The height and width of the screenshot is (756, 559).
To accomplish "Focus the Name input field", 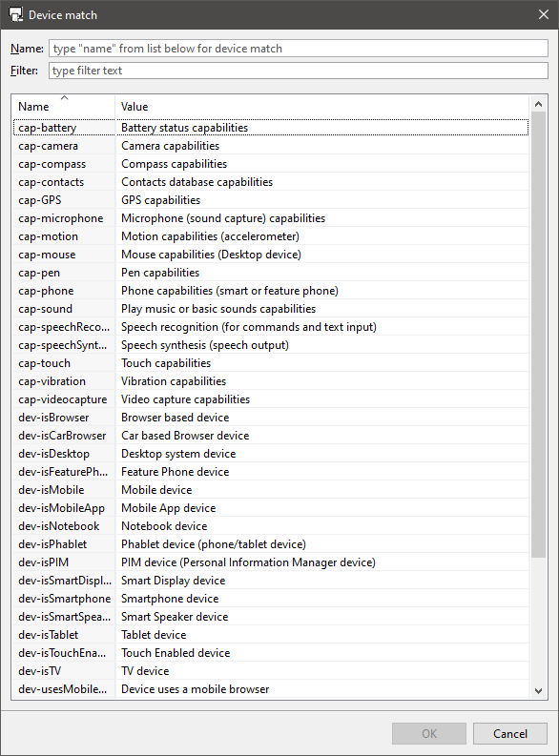I will coord(298,49).
